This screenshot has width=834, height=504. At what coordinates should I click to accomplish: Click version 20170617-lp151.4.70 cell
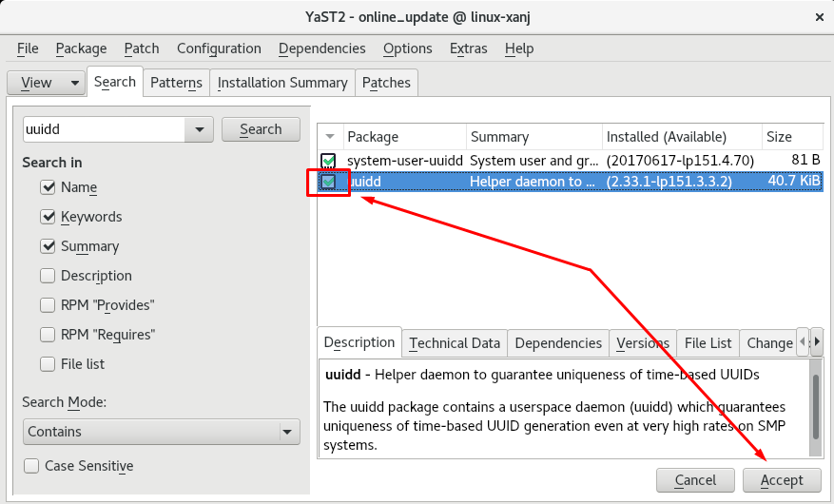[680, 161]
